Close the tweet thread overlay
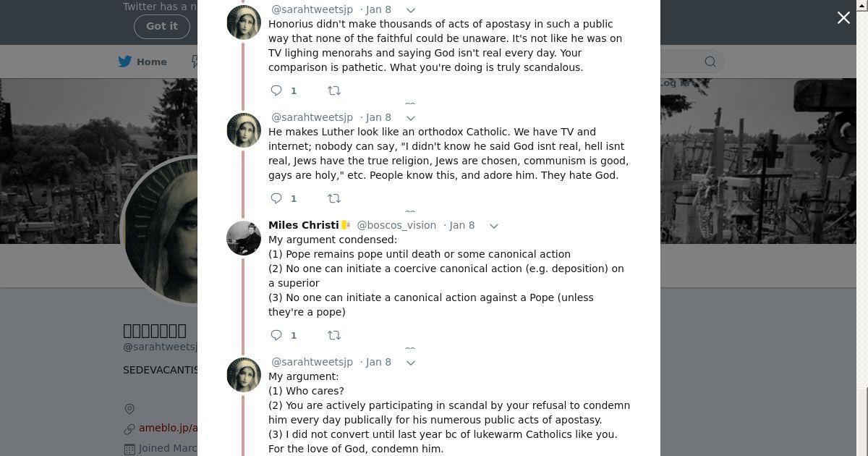The width and height of the screenshot is (868, 456). click(x=843, y=18)
